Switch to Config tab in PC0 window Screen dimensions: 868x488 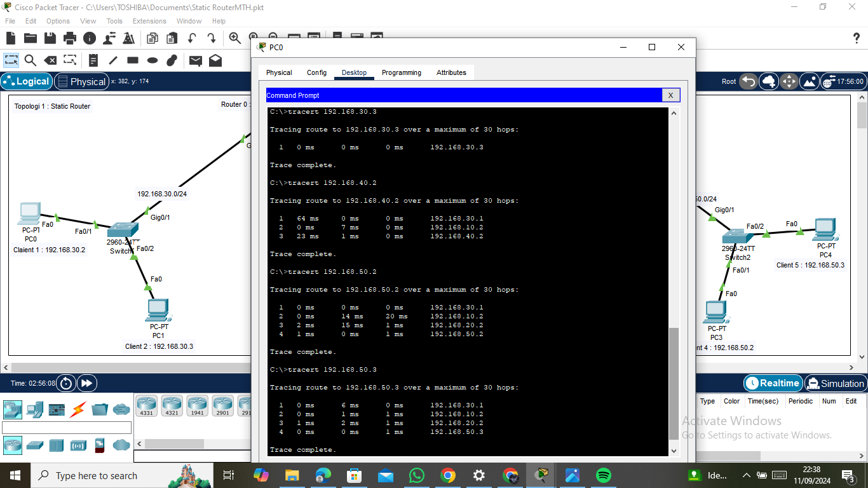316,72
